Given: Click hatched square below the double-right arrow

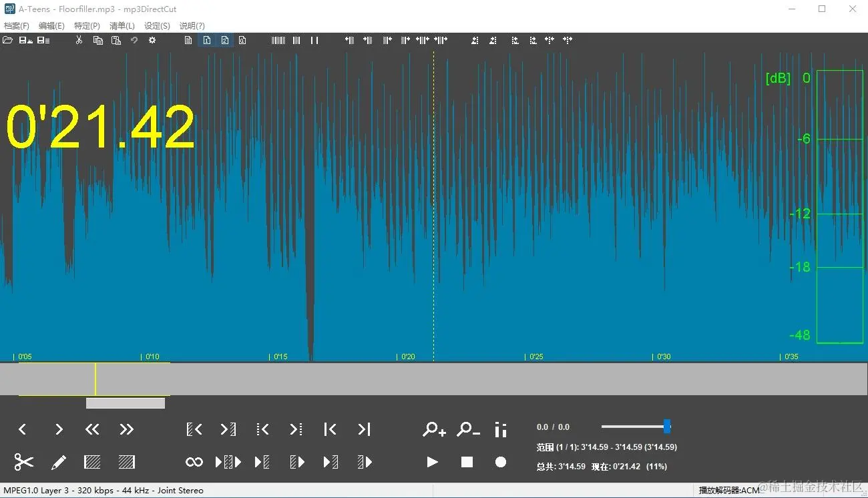Looking at the screenshot, I should pyautogui.click(x=126, y=462).
